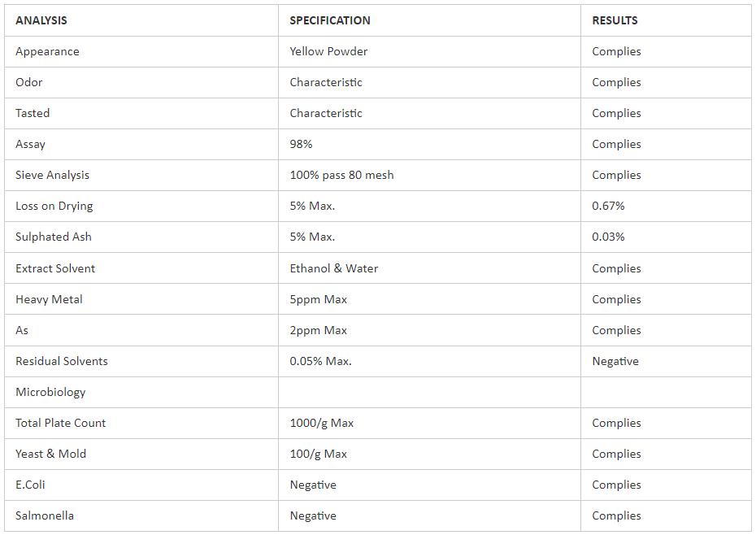Screen dimensions: 756x535
Task: Select the Appearance row label
Action: coord(47,51)
